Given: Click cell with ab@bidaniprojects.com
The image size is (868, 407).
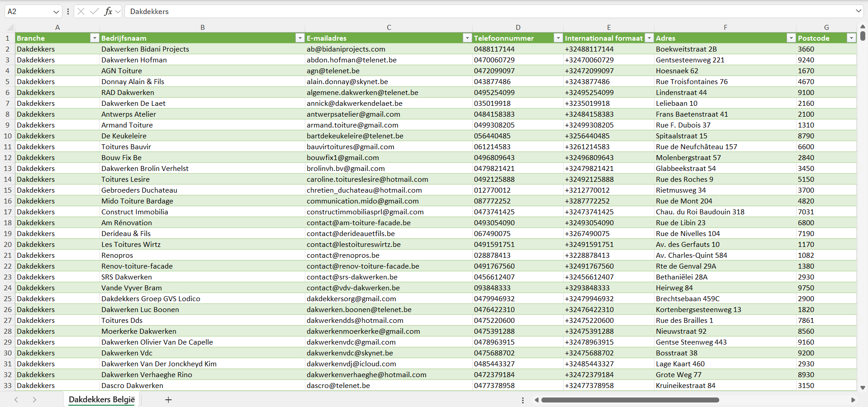Looking at the screenshot, I should tap(346, 49).
